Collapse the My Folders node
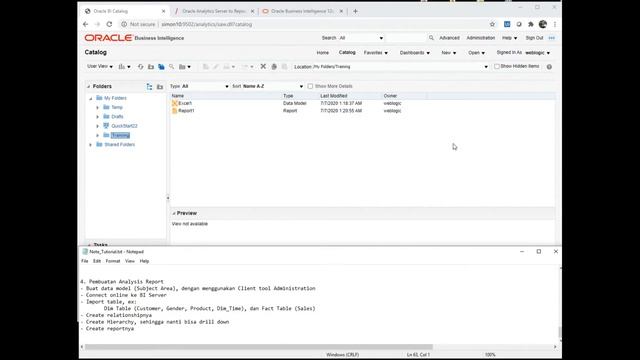 (91, 98)
